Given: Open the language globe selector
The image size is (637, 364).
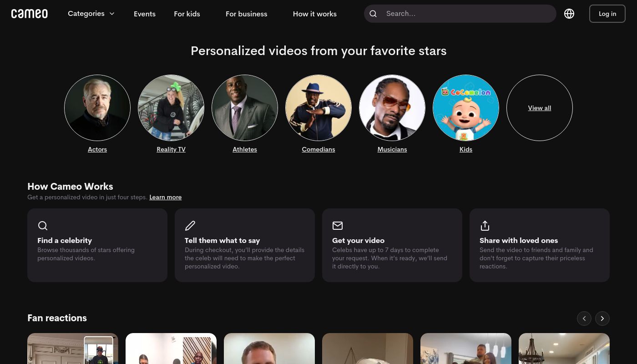Looking at the screenshot, I should (569, 14).
